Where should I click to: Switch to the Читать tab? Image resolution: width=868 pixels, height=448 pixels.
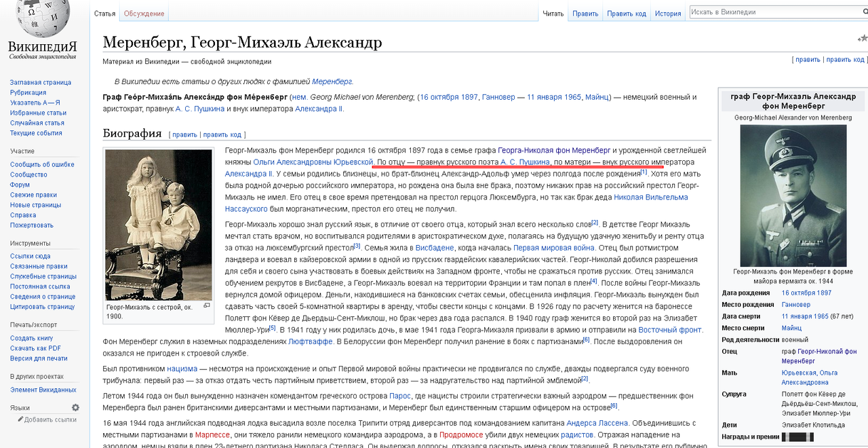(553, 14)
